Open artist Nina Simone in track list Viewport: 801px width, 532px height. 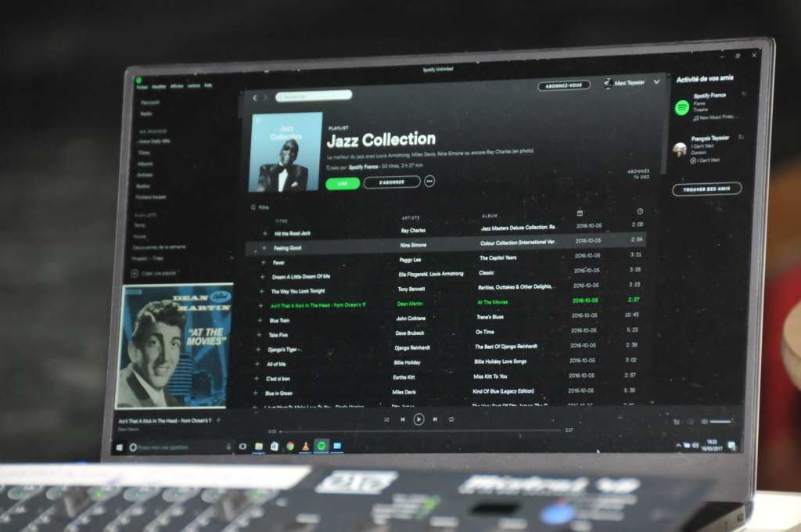(x=413, y=245)
